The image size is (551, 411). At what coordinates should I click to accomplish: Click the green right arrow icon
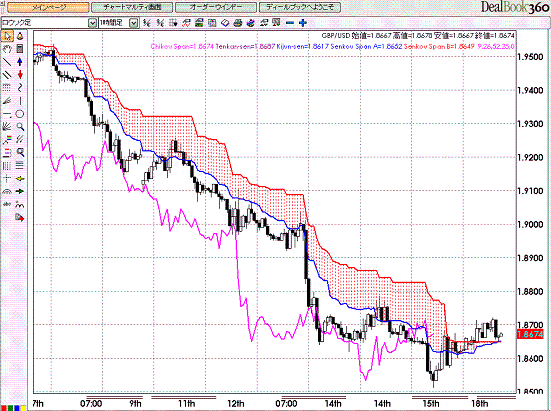(20, 191)
